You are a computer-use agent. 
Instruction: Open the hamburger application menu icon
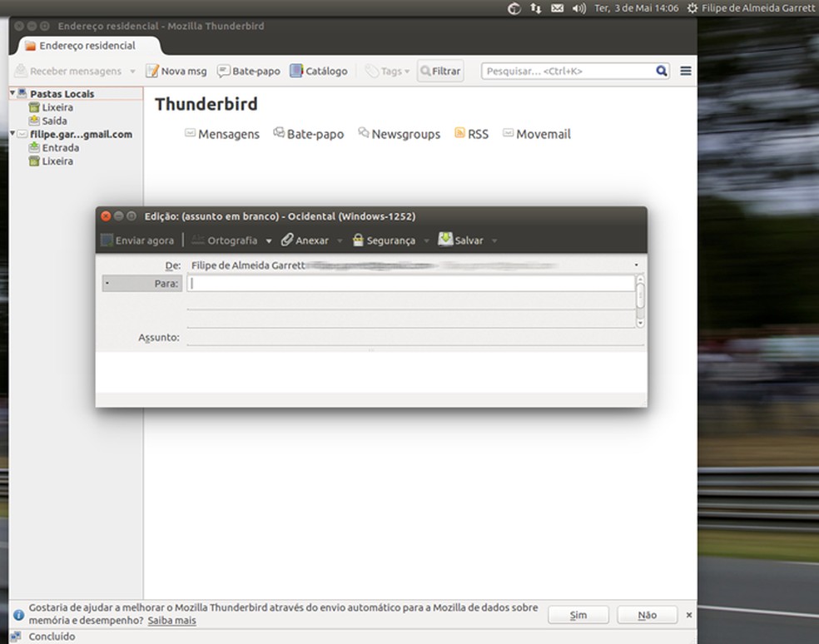685,71
